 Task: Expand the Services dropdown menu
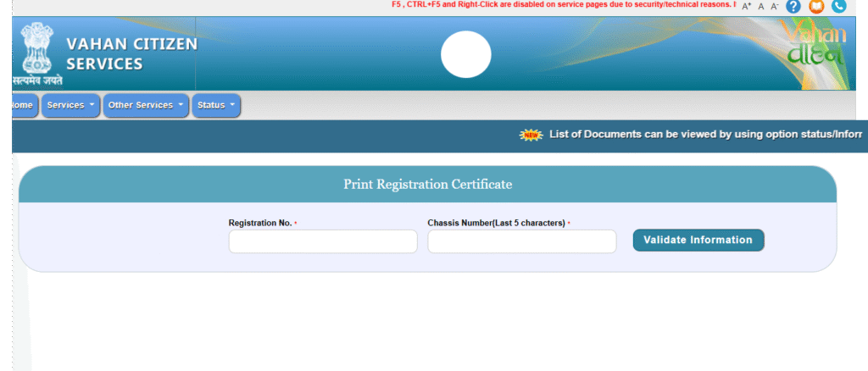(71, 106)
